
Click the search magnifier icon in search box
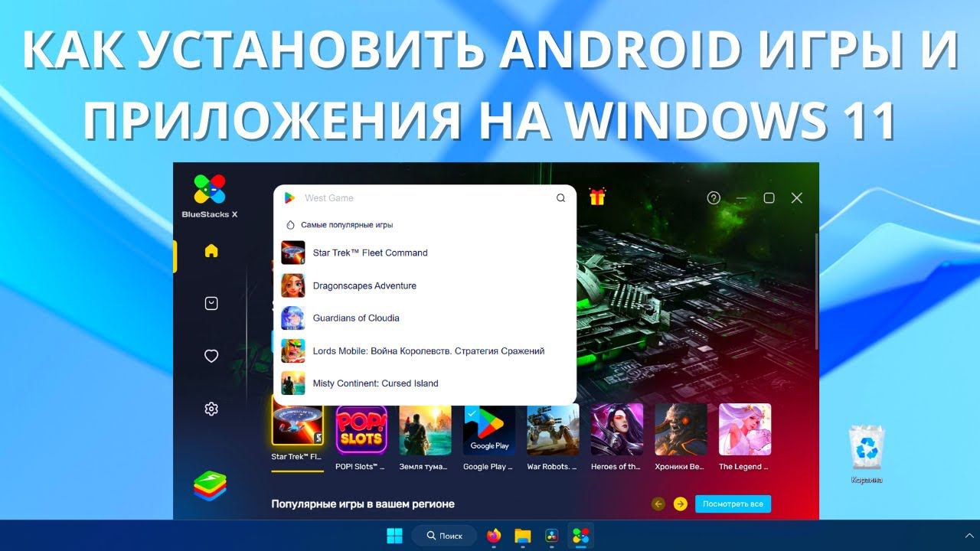coord(560,197)
